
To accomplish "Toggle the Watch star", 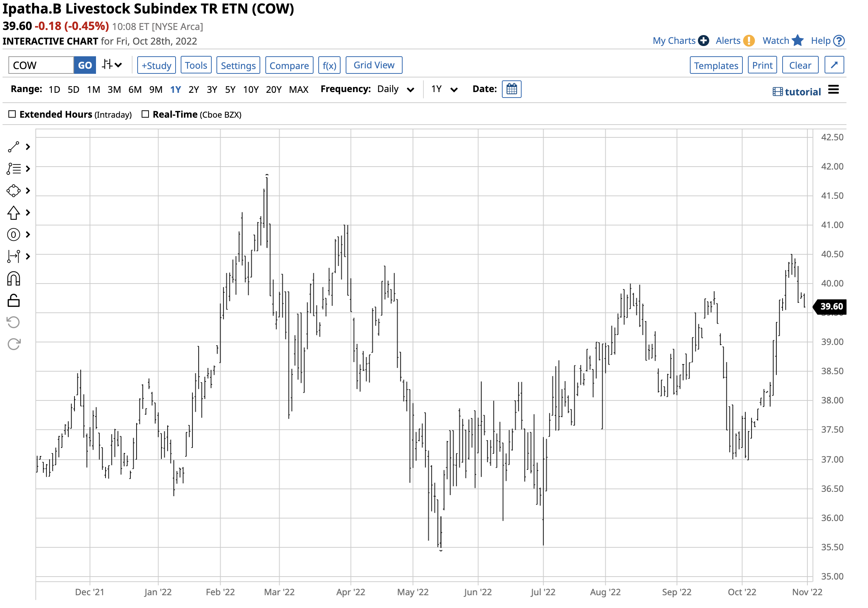I will [x=797, y=41].
